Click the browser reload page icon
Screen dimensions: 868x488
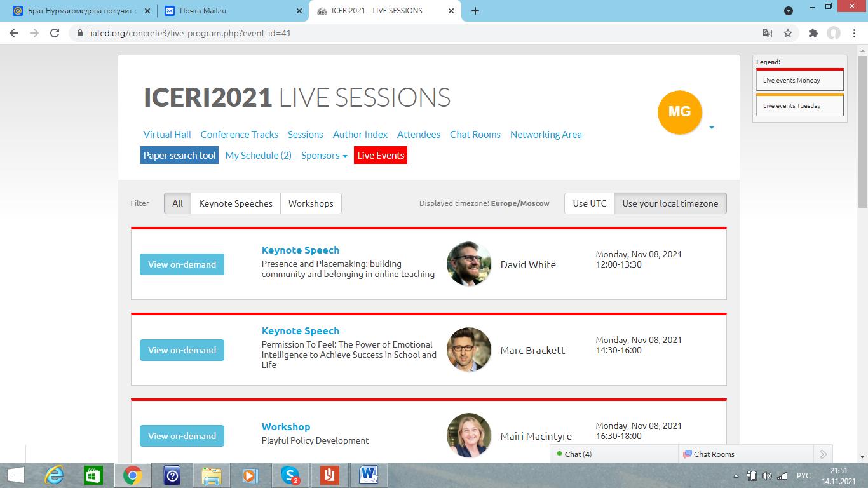[55, 33]
